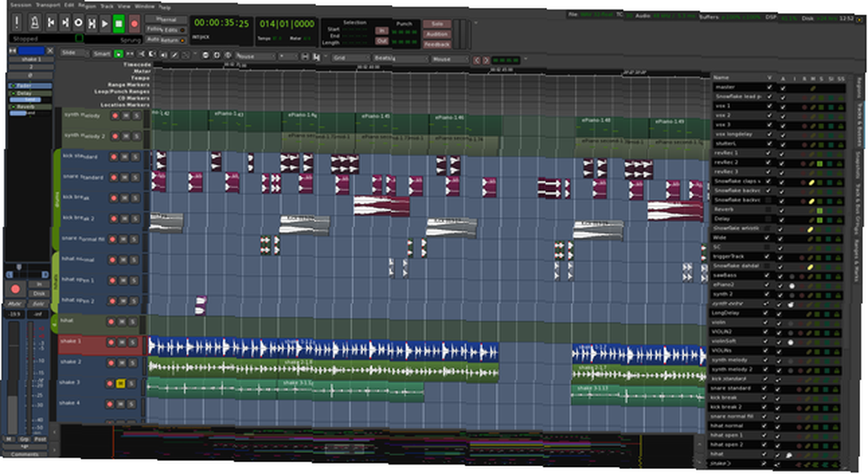Click the panic exclamation button in transport bar
The height and width of the screenshot is (474, 868).
(16, 23)
